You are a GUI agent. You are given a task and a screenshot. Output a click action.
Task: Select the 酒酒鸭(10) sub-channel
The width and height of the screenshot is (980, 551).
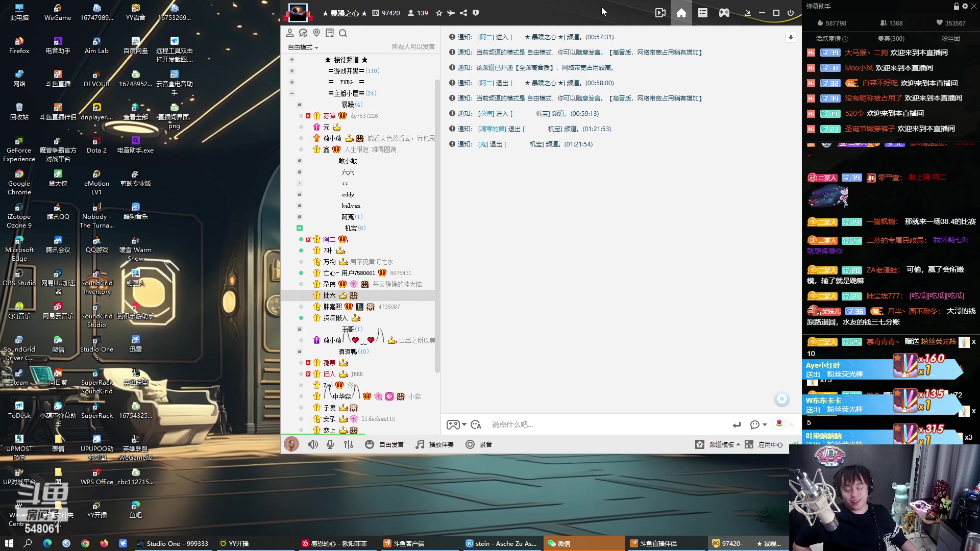click(x=353, y=352)
